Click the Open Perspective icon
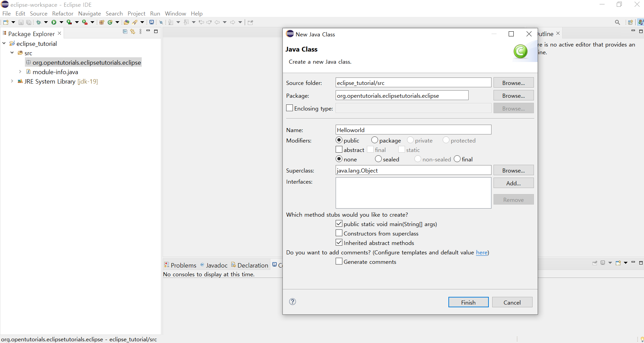The image size is (644, 343). pyautogui.click(x=630, y=22)
